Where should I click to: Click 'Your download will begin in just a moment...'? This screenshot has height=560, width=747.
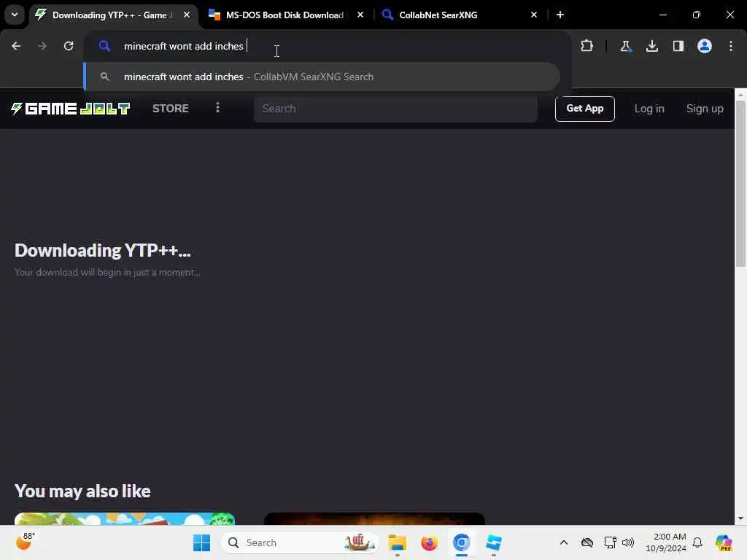pos(107,273)
